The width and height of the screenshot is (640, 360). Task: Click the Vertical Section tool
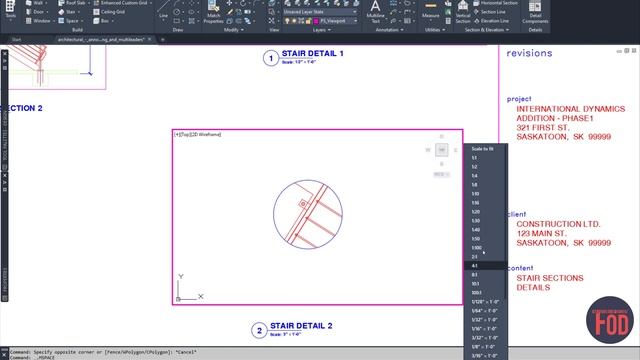coord(462,12)
